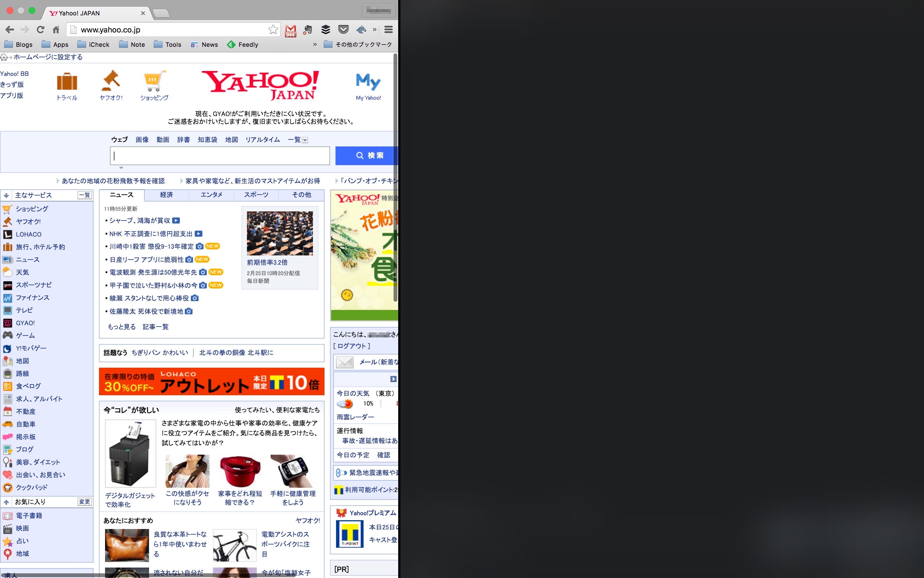Click the Evernote elephant extension icon
The image size is (924, 578).
pyautogui.click(x=308, y=29)
